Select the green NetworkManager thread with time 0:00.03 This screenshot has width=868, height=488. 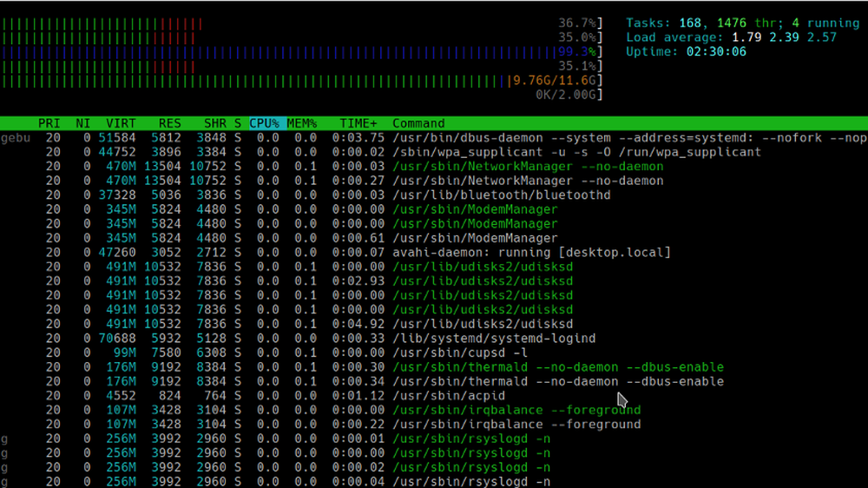(434, 167)
